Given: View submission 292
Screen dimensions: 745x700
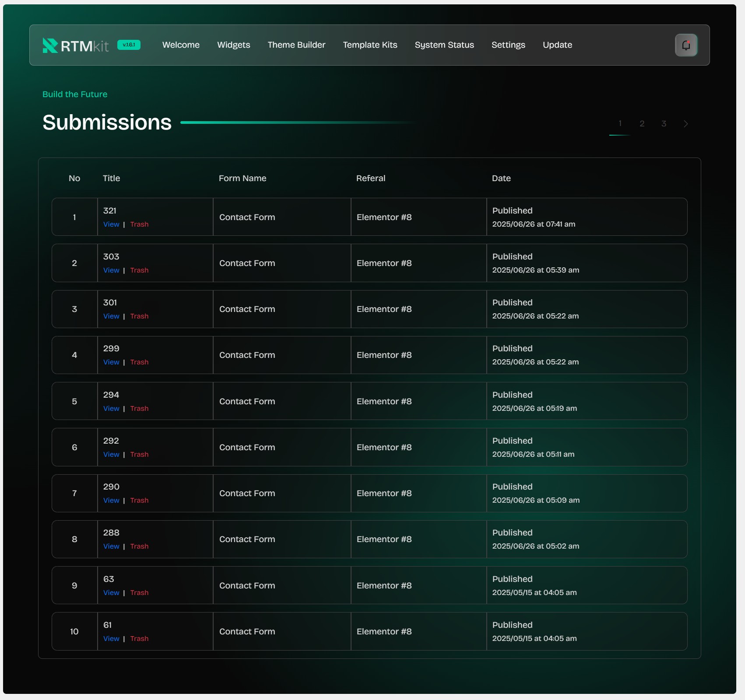Looking at the screenshot, I should (x=111, y=455).
